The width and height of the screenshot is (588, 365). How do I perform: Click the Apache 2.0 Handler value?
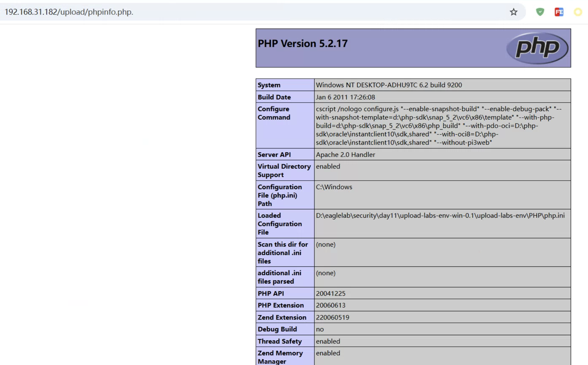pyautogui.click(x=345, y=154)
